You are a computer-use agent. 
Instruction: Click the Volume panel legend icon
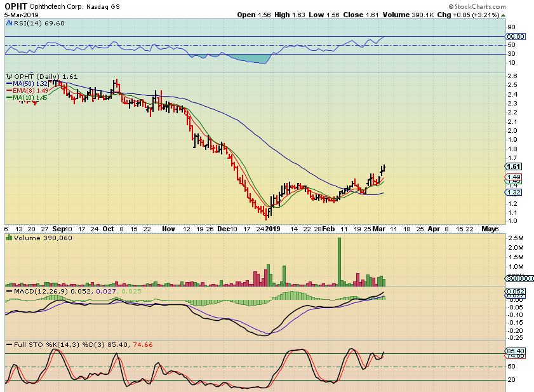click(x=8, y=238)
